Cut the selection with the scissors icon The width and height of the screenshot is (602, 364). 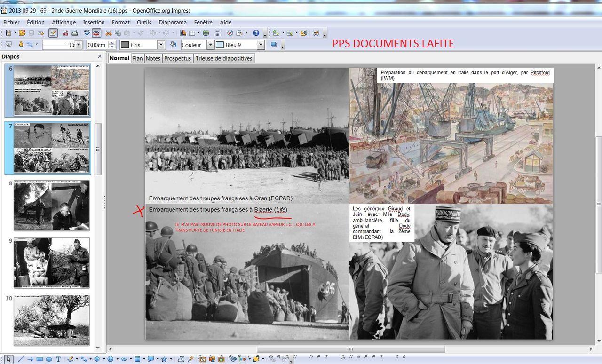(x=109, y=33)
